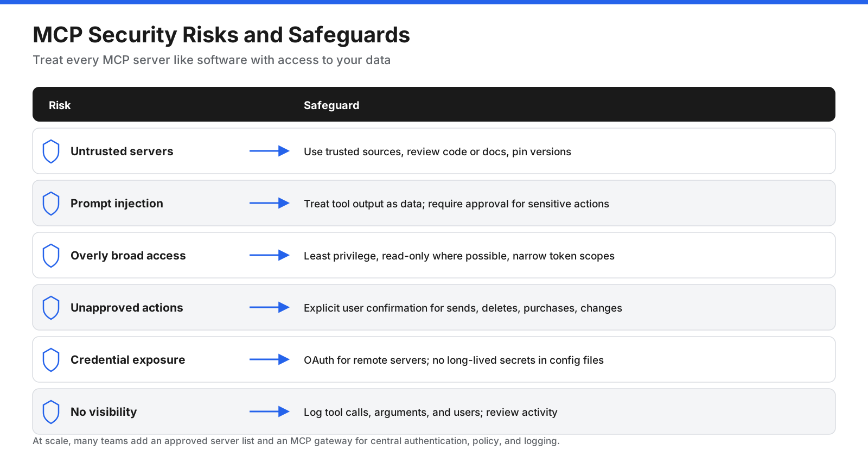Click the shield icon beside No visibility
Screen dimensions: 868x456
click(x=51, y=412)
